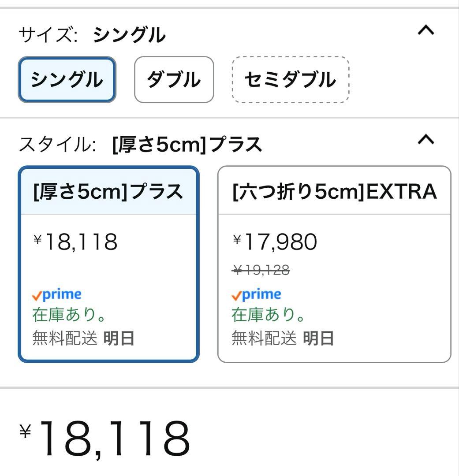Screen dimensions: 459x476
Task: Tap the サイズ: シングル section heading
Action: pos(92,35)
